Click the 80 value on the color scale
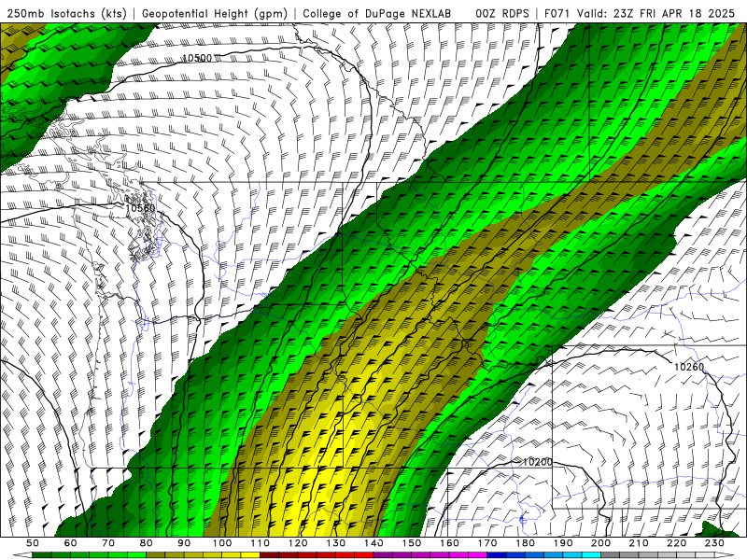This screenshot has height=560, width=747. tap(147, 543)
